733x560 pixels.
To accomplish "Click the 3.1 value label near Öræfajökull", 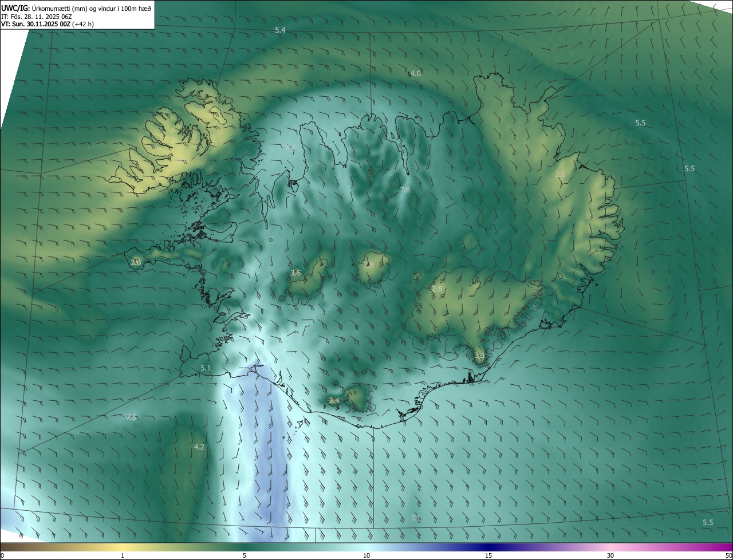I will pos(480,355).
